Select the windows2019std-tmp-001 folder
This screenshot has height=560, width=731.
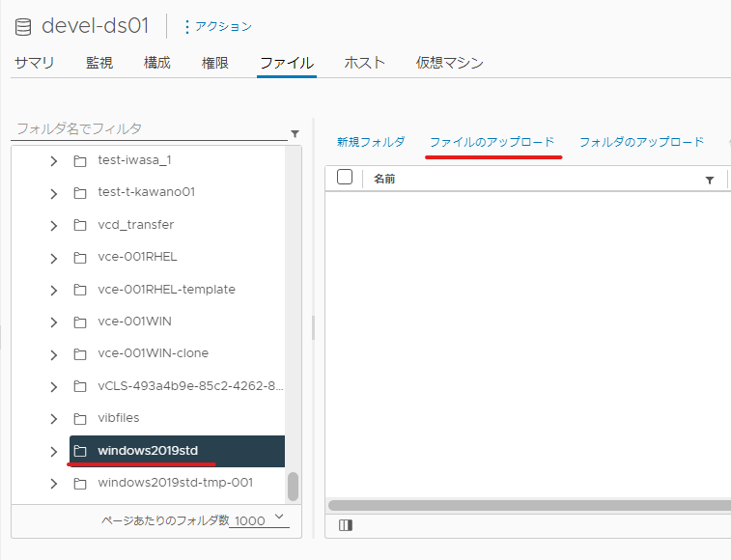(x=176, y=483)
